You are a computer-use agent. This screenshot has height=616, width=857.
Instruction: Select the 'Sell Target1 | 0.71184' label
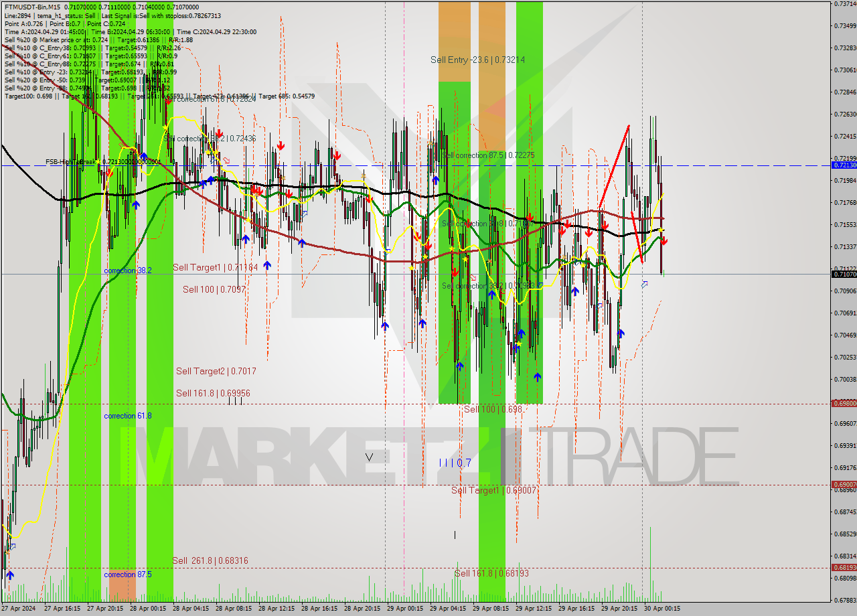click(x=215, y=267)
